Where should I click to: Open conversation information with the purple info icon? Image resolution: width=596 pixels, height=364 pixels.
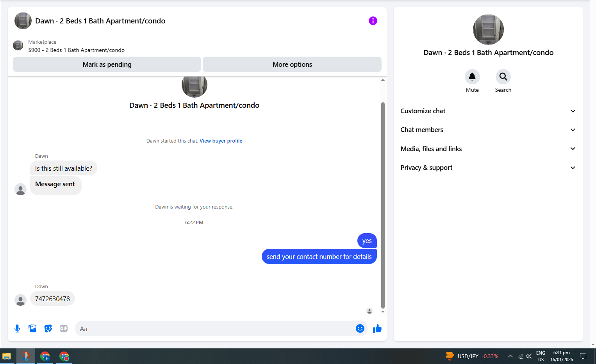click(373, 21)
